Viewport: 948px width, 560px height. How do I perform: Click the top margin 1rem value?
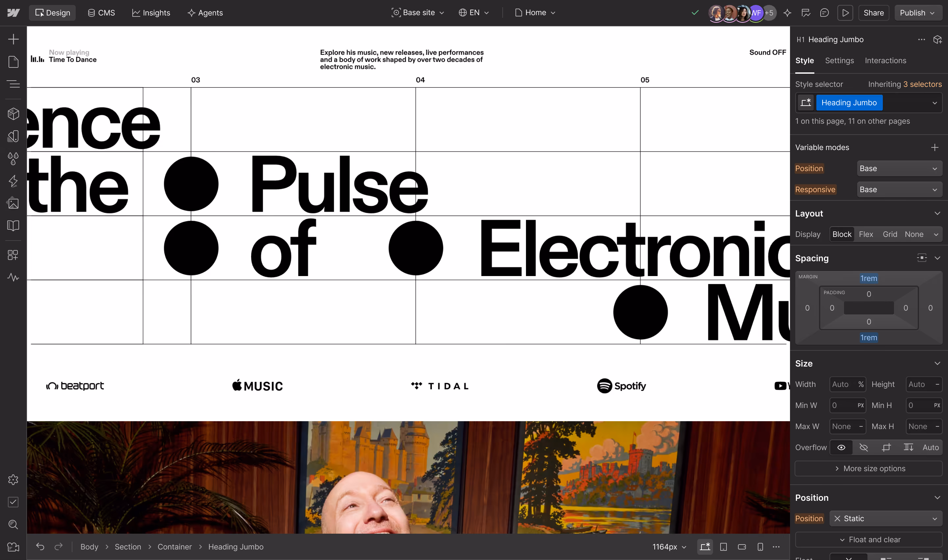click(869, 278)
